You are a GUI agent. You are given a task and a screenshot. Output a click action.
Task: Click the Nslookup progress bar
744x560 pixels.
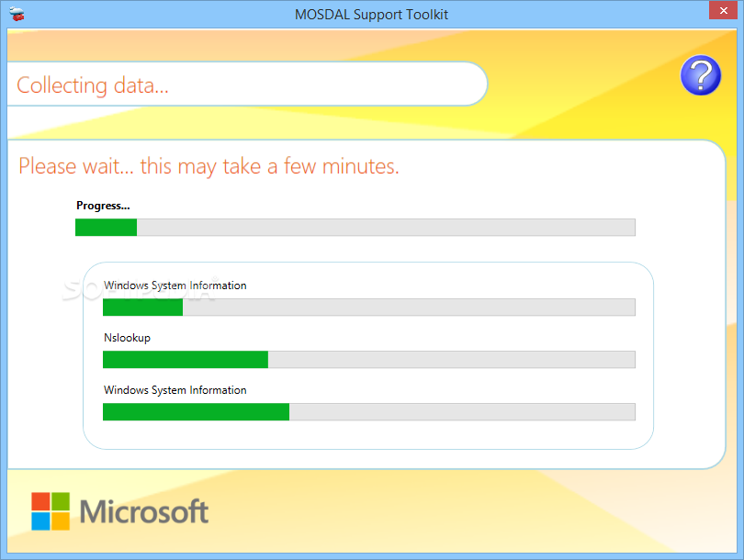coord(368,360)
